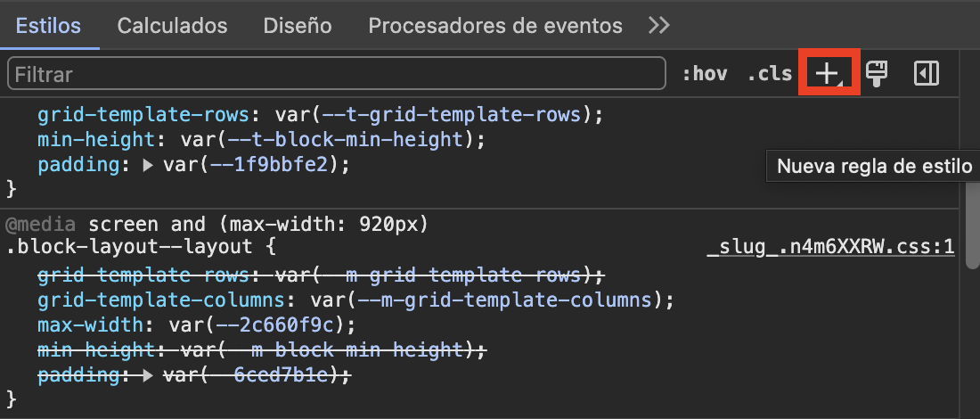Switch to the Estilos tab

click(x=49, y=26)
